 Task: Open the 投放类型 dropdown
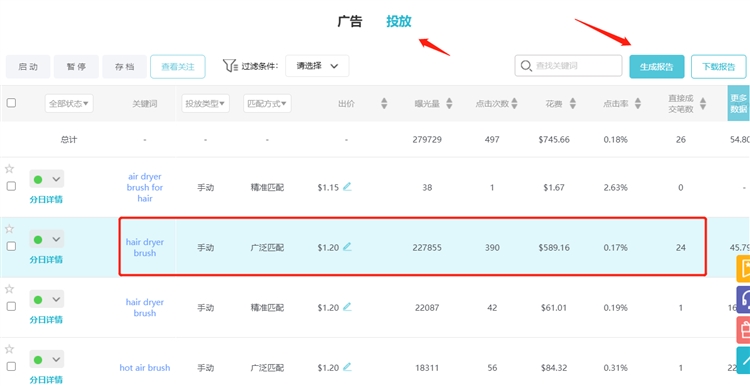point(206,103)
